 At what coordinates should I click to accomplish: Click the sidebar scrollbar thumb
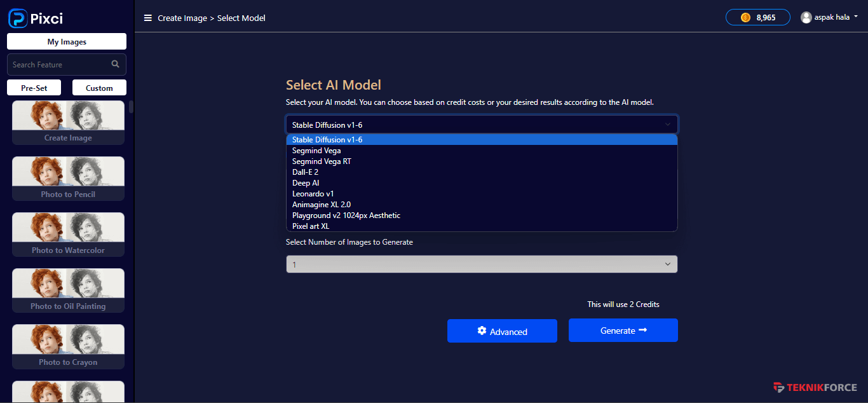coord(132,106)
